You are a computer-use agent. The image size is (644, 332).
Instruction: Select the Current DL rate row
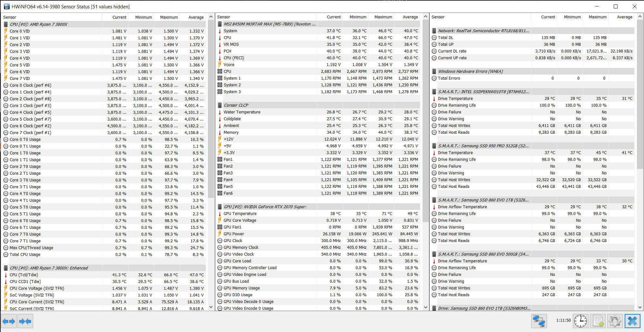[532, 51]
